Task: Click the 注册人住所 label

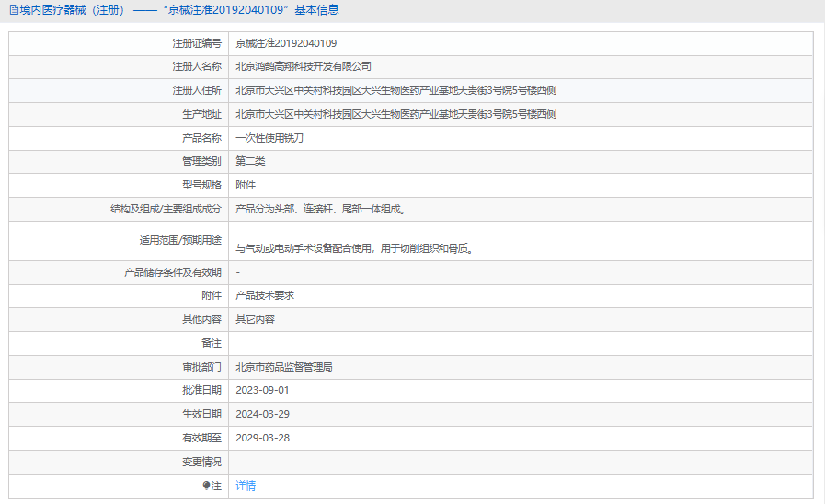Action: tap(197, 90)
